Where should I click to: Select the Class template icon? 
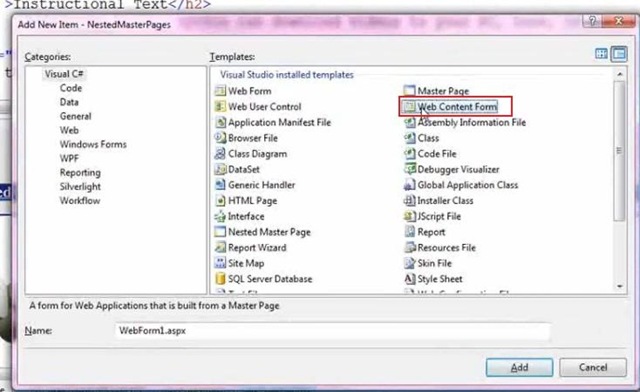(x=409, y=138)
